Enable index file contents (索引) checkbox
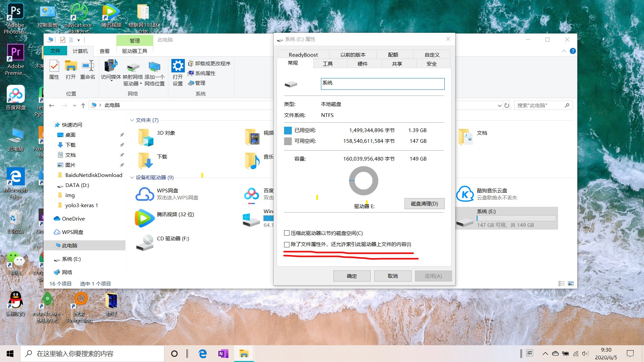 pyautogui.click(x=287, y=244)
